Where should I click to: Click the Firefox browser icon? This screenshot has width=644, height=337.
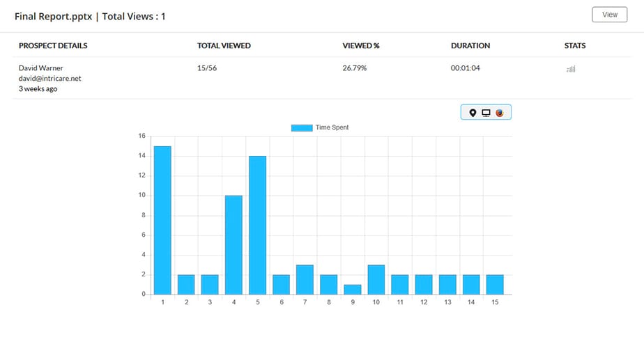[500, 113]
